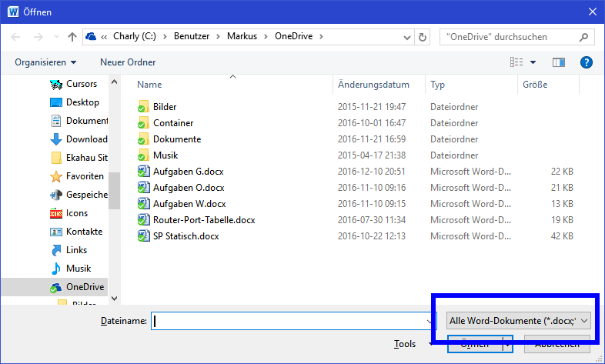Viewport: 605px width, 364px height.
Task: Open the Öffnen button split arrow
Action: (x=508, y=344)
